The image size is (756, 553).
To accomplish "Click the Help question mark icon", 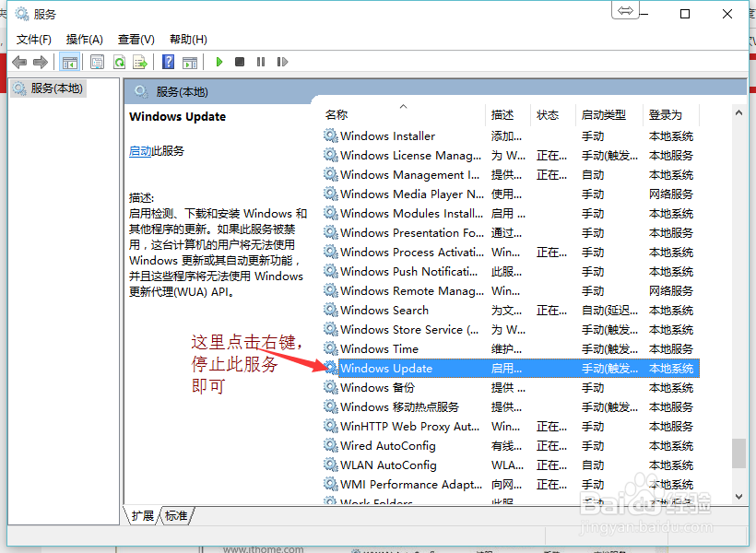I will [170, 62].
